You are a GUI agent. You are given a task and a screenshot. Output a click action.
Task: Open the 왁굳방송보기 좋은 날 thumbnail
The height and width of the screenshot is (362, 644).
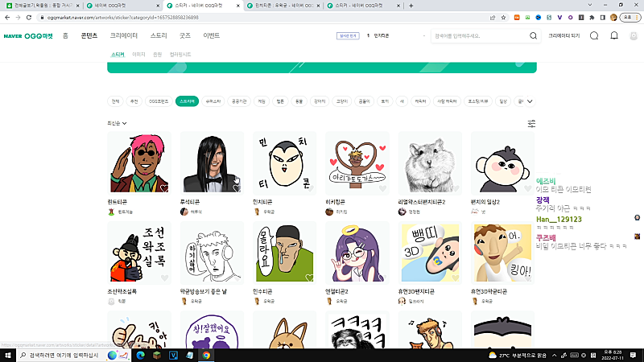(x=212, y=253)
